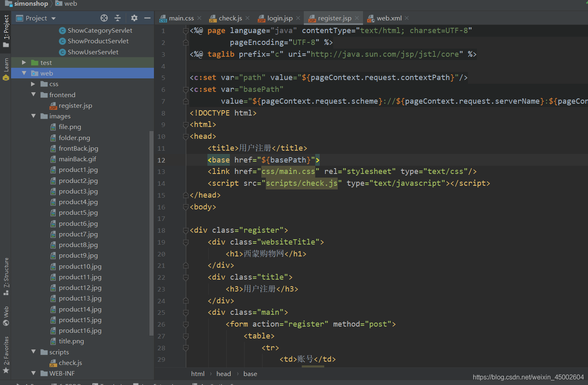588x385 pixels.
Task: Open ShowProductServlet class
Action: [x=98, y=41]
